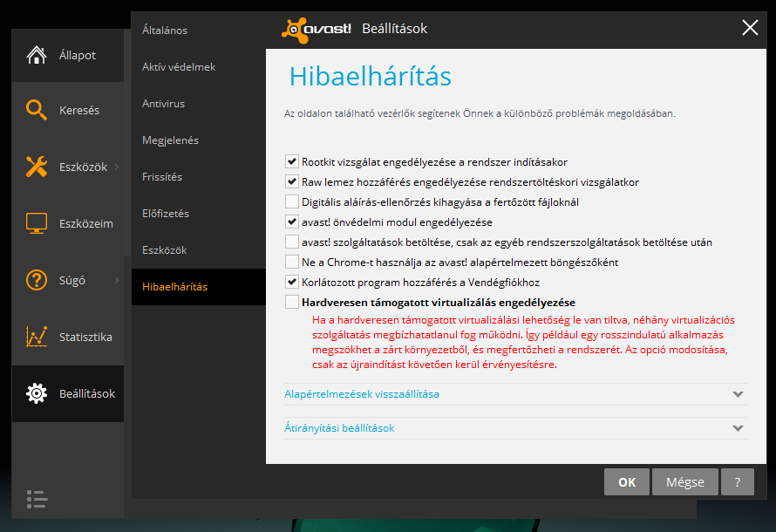
Task: Open the Eszközök settings tab
Action: pyautogui.click(x=199, y=250)
